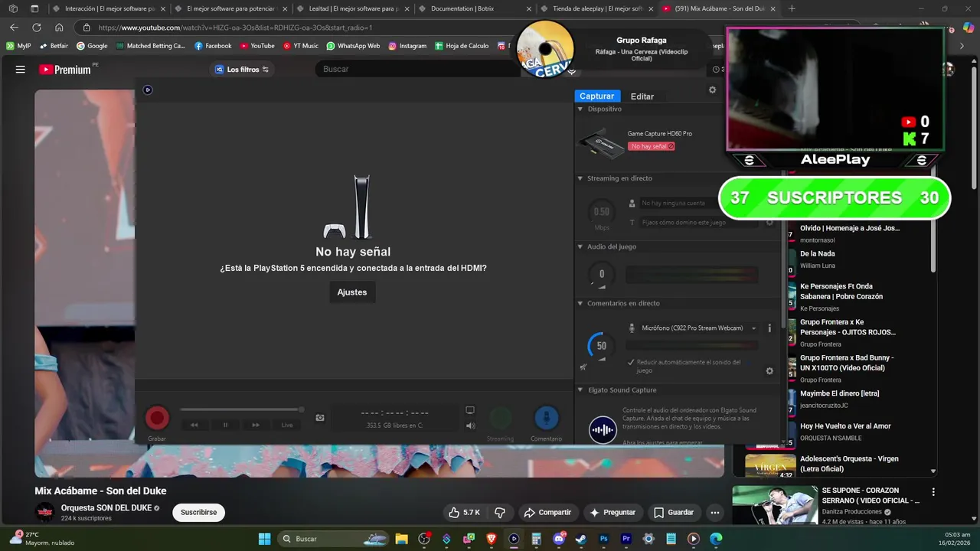Adjust the game audio dial at 0
This screenshot has height=551, width=980.
(601, 274)
